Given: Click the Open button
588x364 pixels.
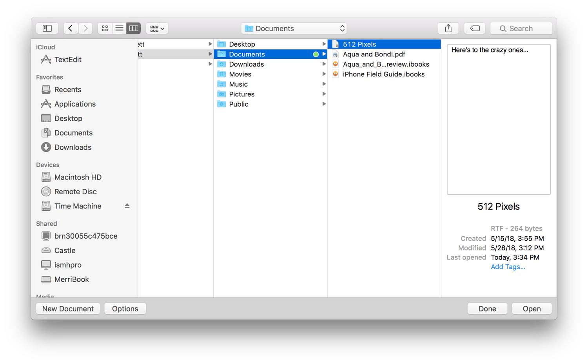Looking at the screenshot, I should [532, 309].
